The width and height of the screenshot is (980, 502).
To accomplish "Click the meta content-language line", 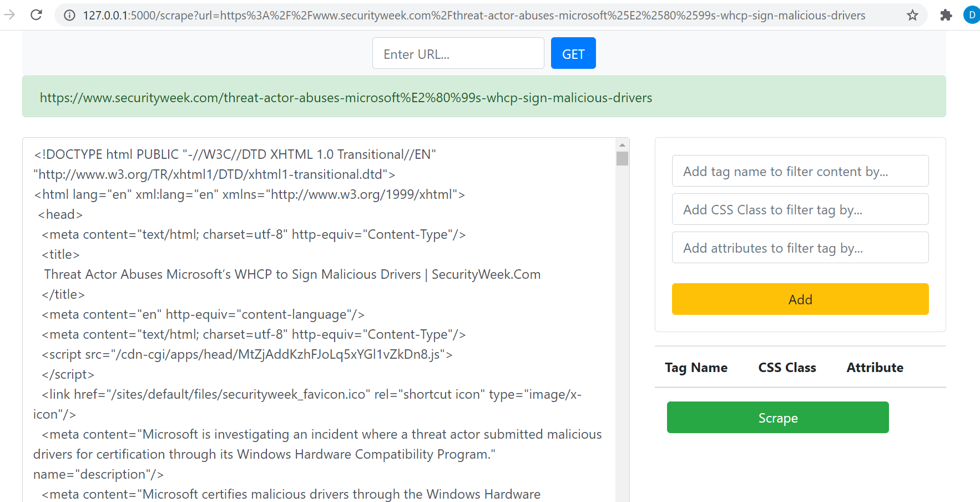I will point(203,314).
